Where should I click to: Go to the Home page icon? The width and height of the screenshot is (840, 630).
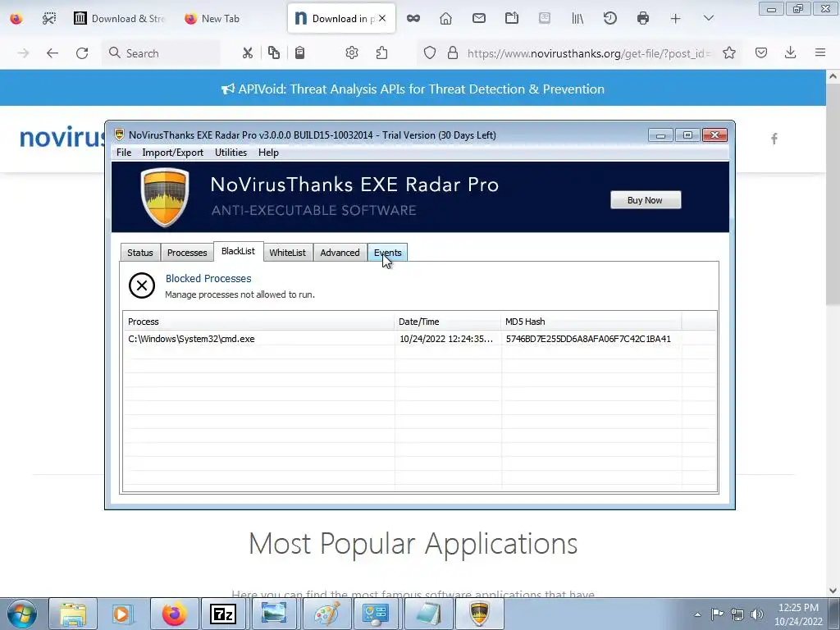point(445,19)
